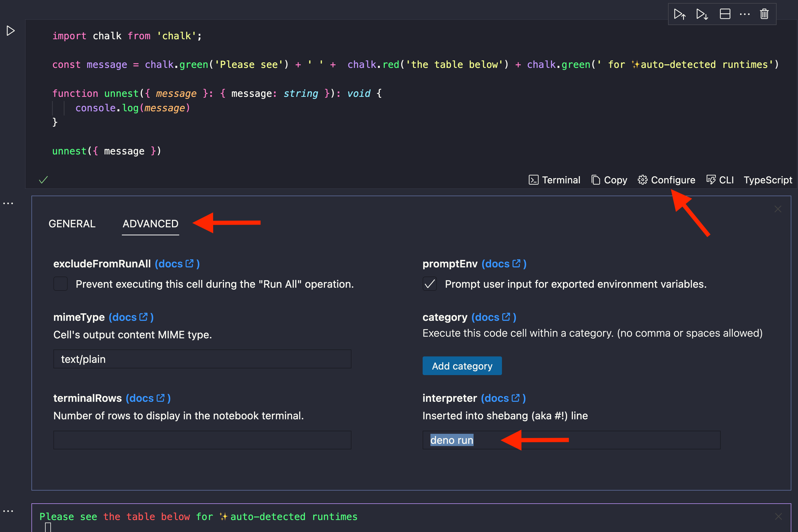
Task: Execute cell and below icon in toolbar
Action: click(702, 14)
